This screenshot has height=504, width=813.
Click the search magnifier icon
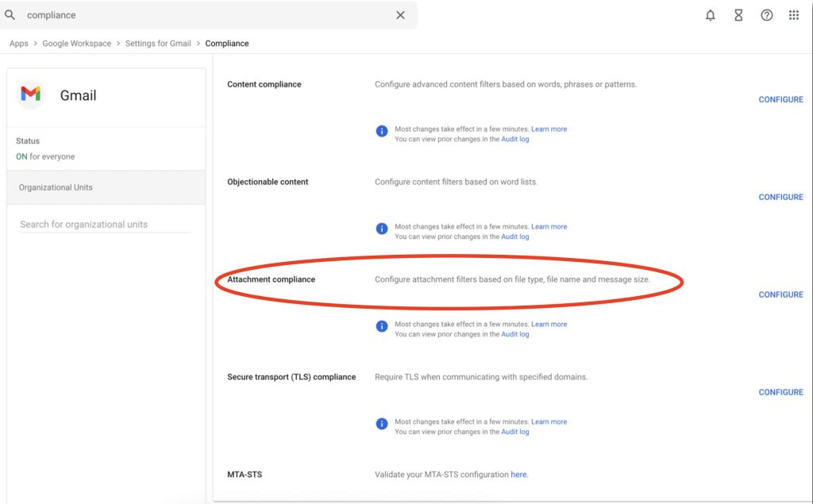click(10, 15)
